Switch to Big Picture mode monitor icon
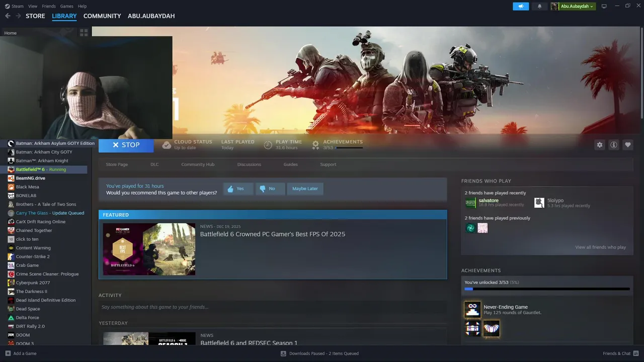The width and height of the screenshot is (644, 362). pyautogui.click(x=604, y=6)
